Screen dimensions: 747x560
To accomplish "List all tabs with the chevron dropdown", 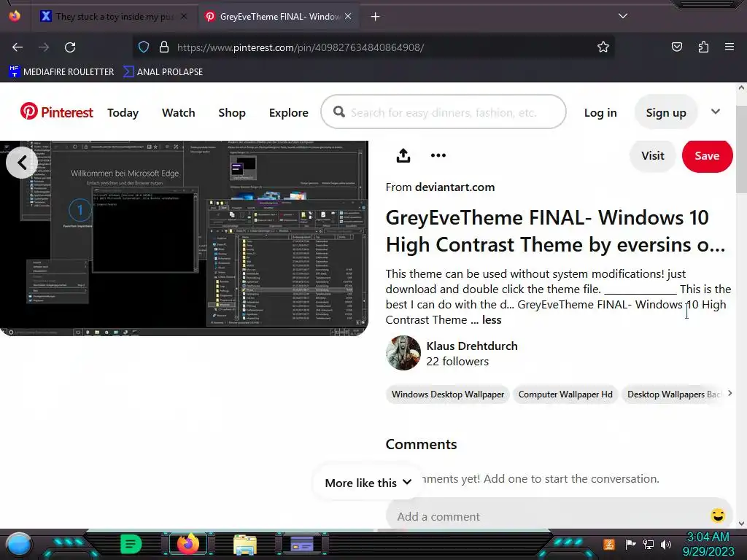I will [623, 16].
